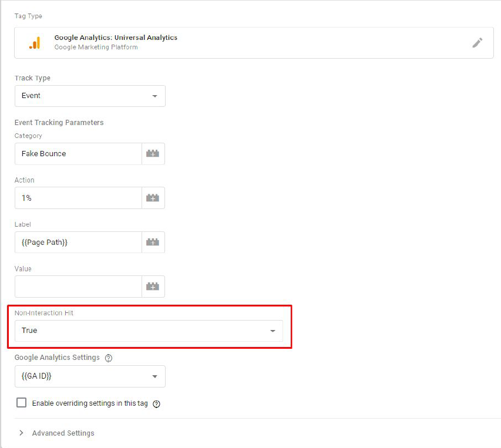Open variable picker beside Action field
The width and height of the screenshot is (501, 448).
pos(153,198)
